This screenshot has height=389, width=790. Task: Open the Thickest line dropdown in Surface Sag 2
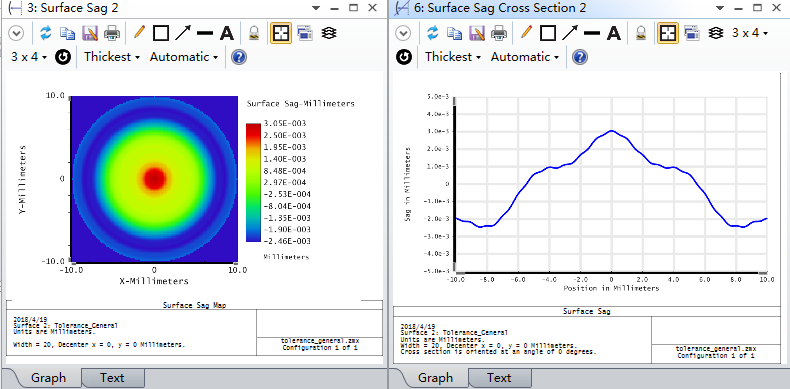click(x=112, y=57)
